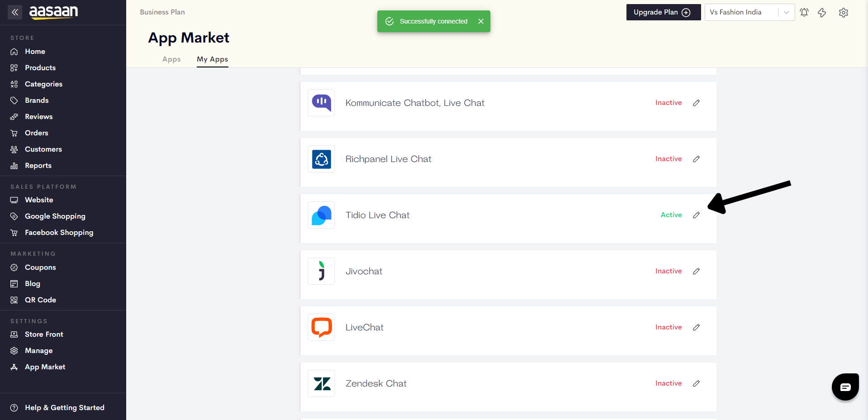868x420 pixels.
Task: Click the Jivochat app logo
Action: pos(321,271)
